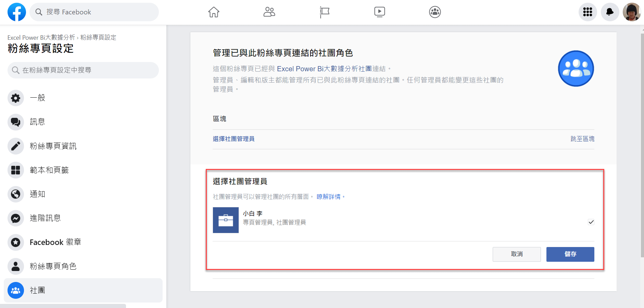The image size is (644, 308).
Task: Open the Home feed icon
Action: (x=214, y=12)
